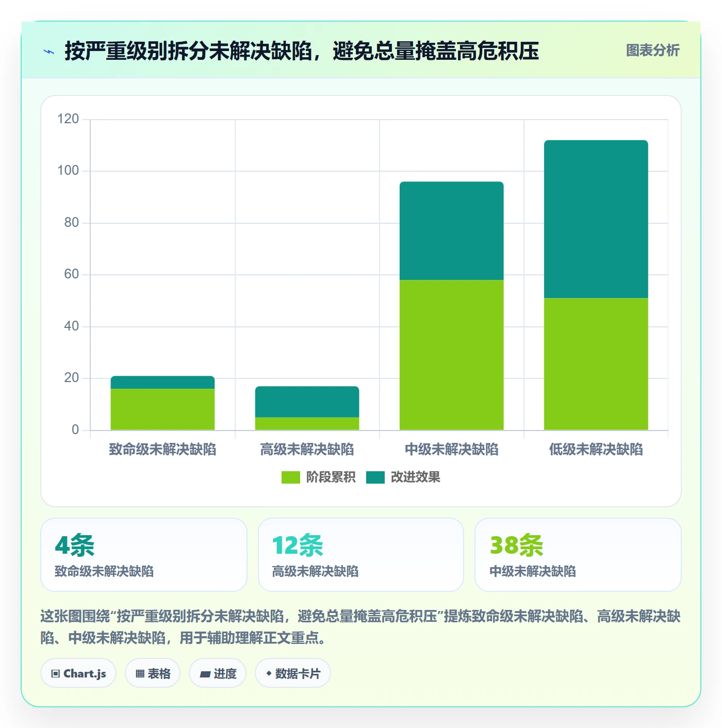Click the 中级未解决缺陷 x-axis label
Screen dimensions: 722x728
(451, 450)
